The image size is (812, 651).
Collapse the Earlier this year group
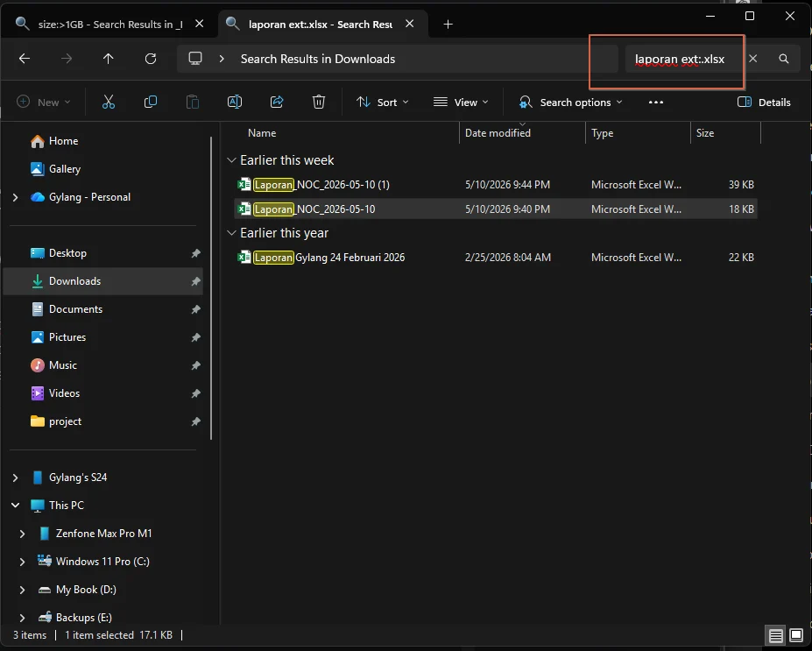point(231,233)
